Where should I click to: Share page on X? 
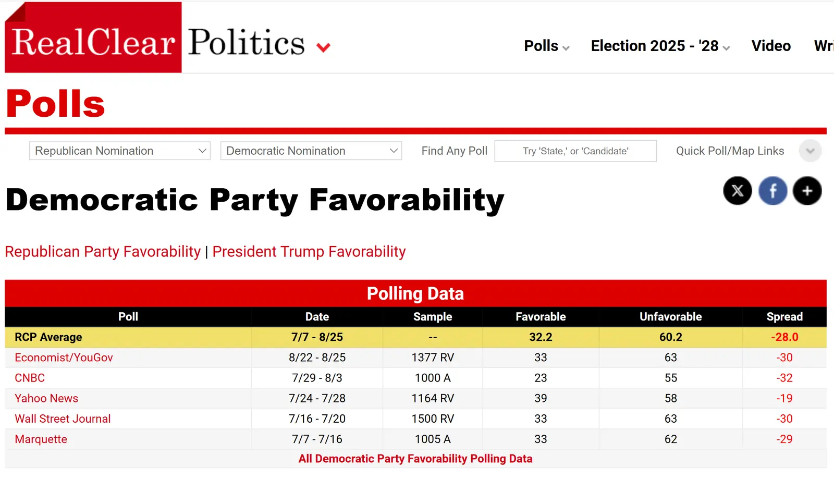[x=737, y=191]
